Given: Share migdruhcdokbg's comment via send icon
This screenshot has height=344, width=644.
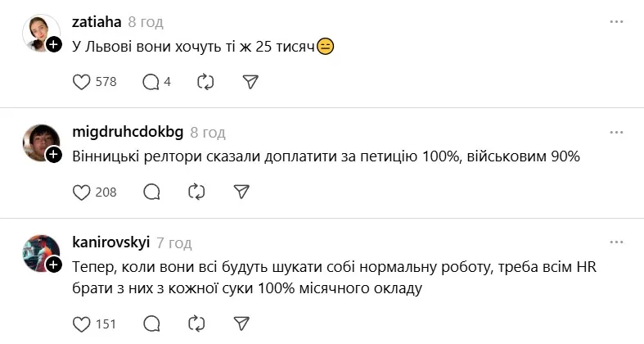Looking at the screenshot, I should pos(241,192).
